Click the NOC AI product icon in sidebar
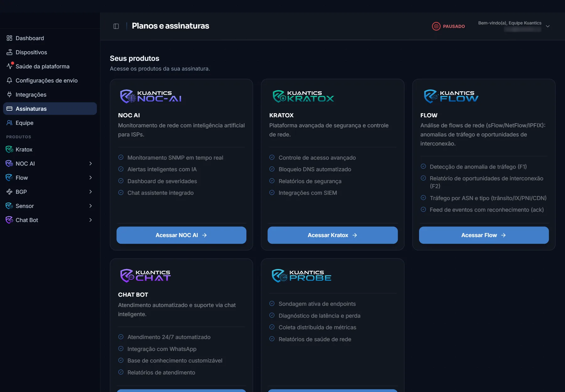Viewport: 565px width, 392px height. tap(9, 163)
